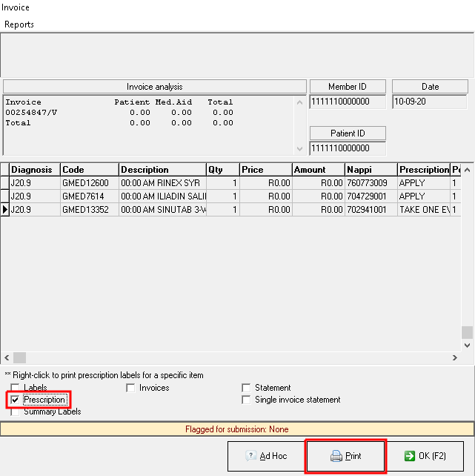The width and height of the screenshot is (475, 476).
Task: Click the Invoice analysis header button
Action: (154, 87)
